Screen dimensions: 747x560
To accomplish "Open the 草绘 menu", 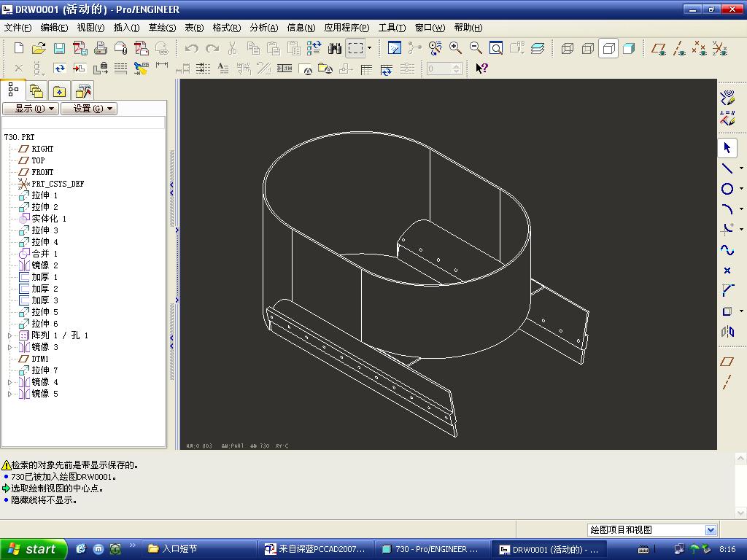I will click(x=162, y=28).
